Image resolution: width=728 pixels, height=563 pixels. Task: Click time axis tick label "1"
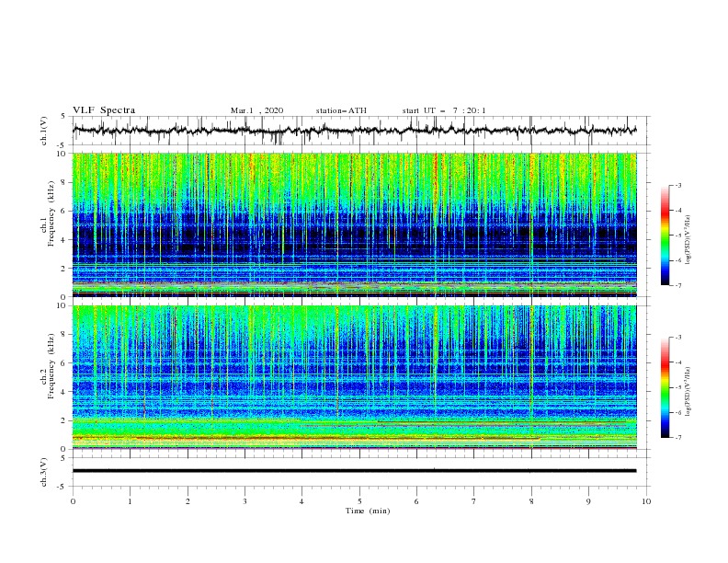pos(130,501)
